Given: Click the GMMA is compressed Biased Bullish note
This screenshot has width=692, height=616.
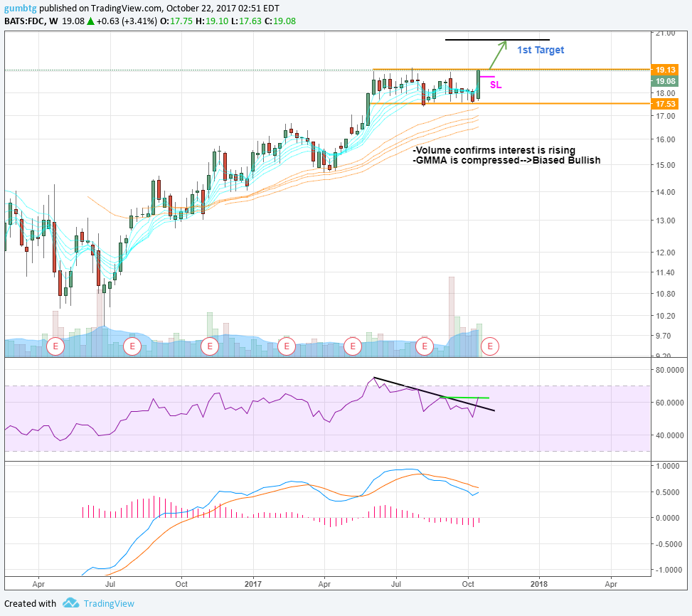Looking at the screenshot, I should click(x=506, y=160).
